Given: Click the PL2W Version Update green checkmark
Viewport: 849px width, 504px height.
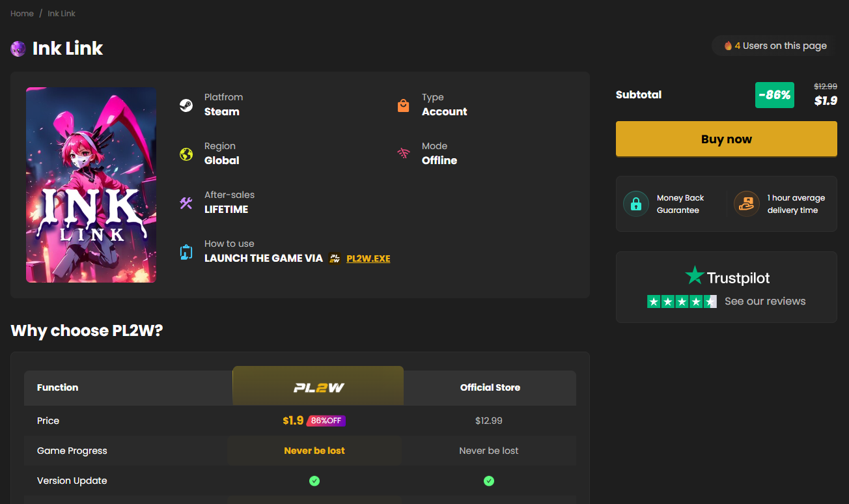Looking at the screenshot, I should click(x=314, y=481).
